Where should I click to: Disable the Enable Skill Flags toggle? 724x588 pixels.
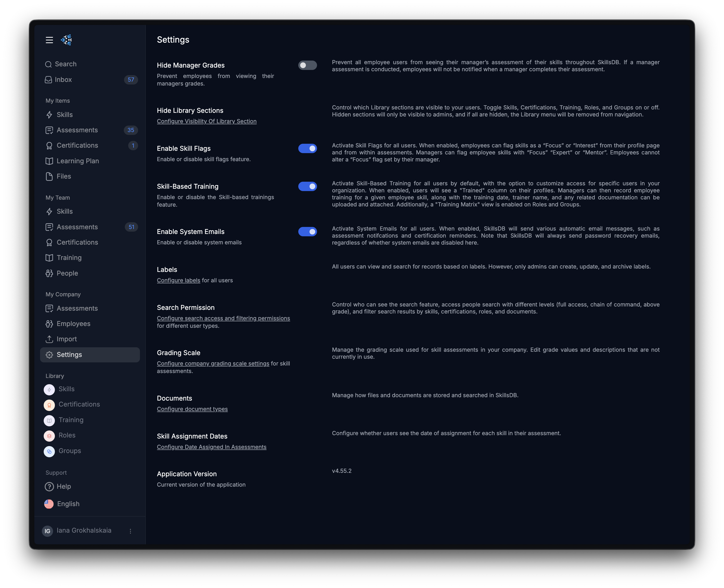coord(307,148)
